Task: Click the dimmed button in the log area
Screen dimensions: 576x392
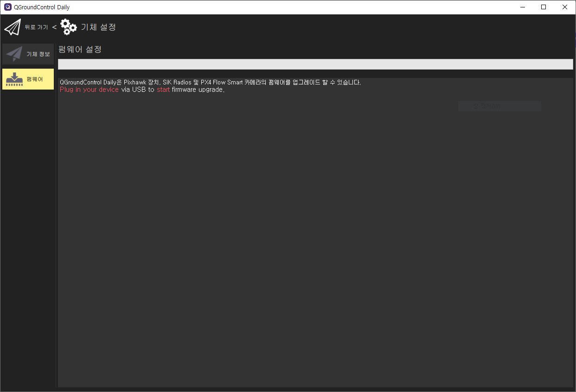Action: pos(499,106)
